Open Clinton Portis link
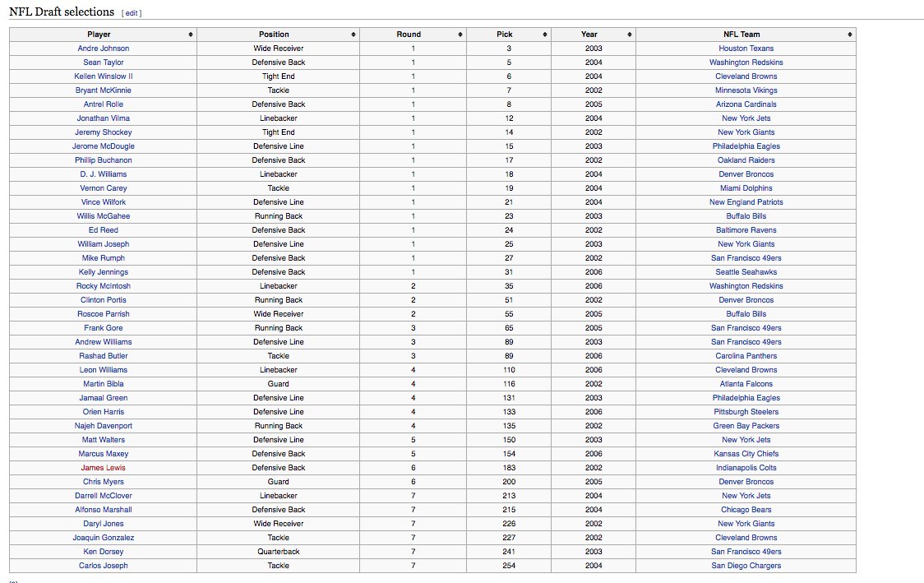This screenshot has height=583, width=924. click(103, 300)
